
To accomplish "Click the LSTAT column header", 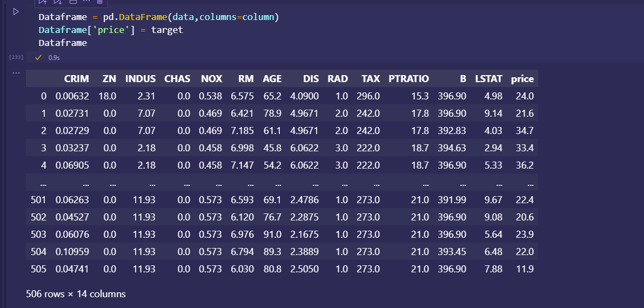I will pos(489,79).
